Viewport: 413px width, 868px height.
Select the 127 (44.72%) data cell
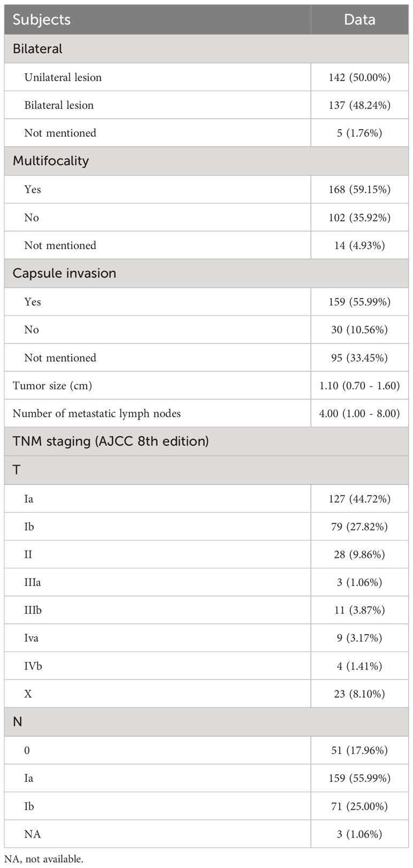360,499
